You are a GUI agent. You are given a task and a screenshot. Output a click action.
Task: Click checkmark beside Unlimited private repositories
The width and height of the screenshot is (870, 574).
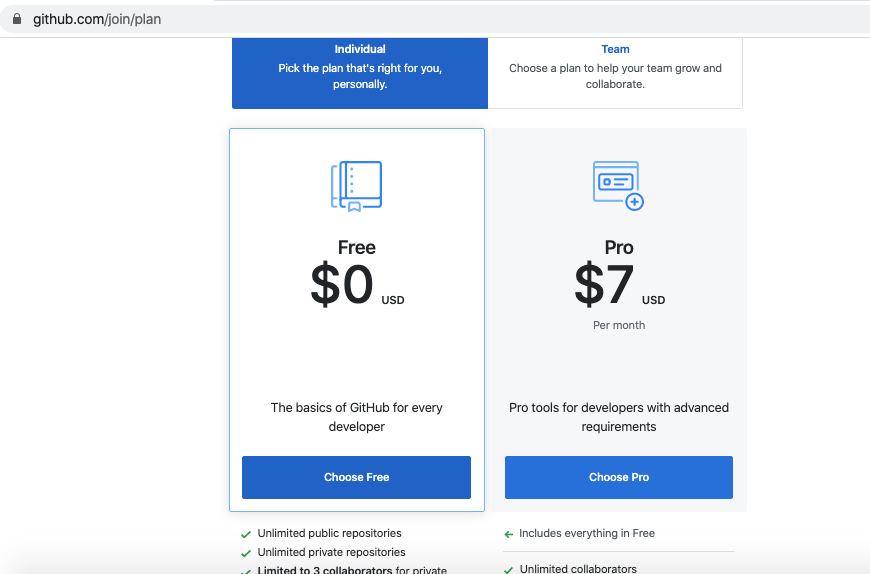coord(246,553)
